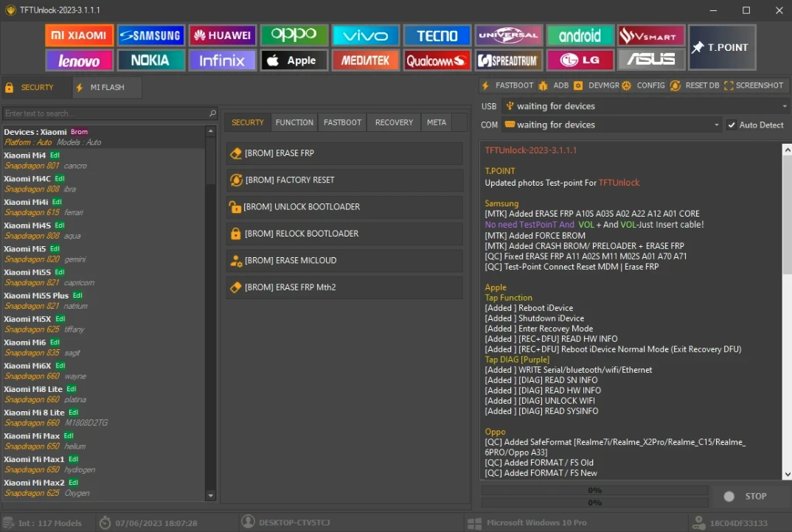
Task: Select the Universal brand logo
Action: 509,35
